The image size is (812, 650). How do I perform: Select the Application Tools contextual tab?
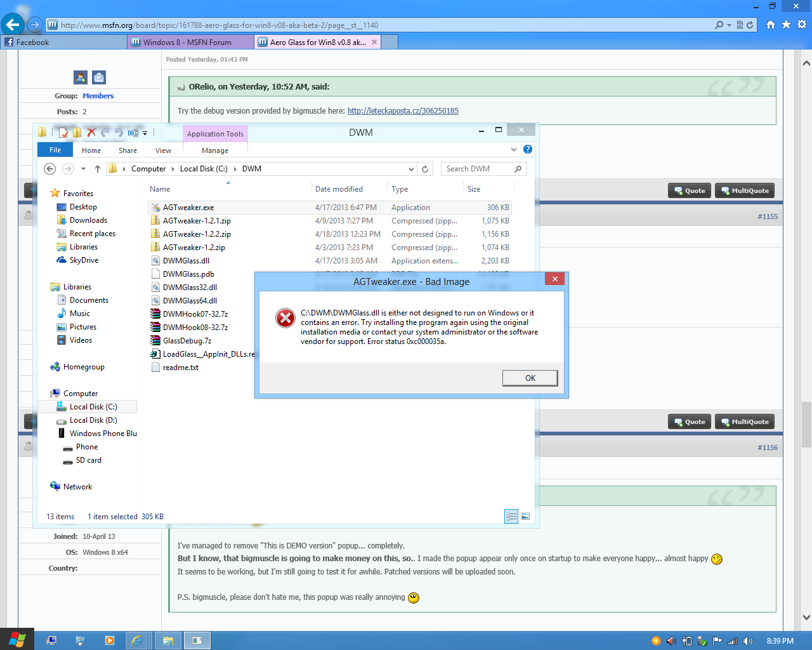click(215, 134)
